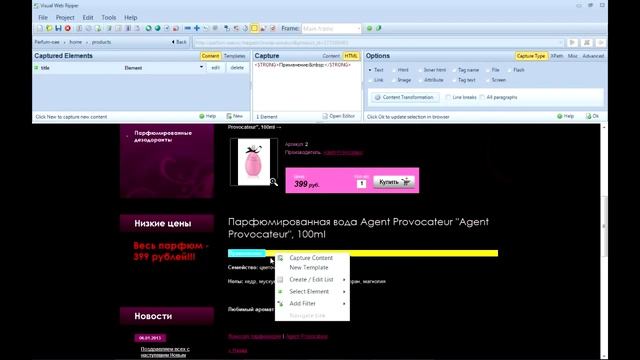
Task: Click the Купить buy button
Action: [394, 182]
